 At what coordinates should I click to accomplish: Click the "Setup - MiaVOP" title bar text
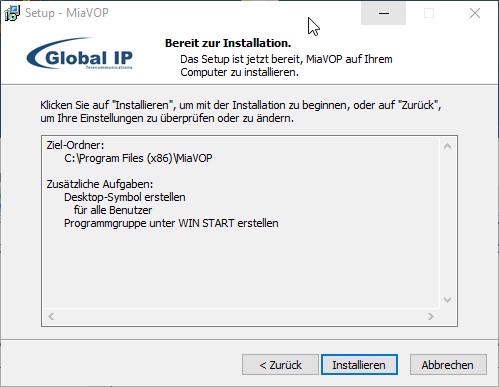67,13
